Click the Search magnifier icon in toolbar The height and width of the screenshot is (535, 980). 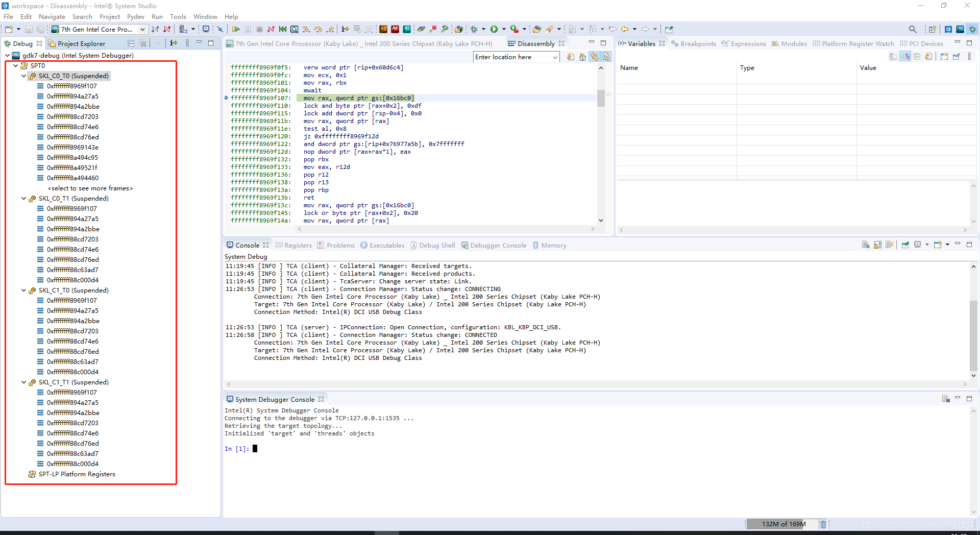pos(913,29)
